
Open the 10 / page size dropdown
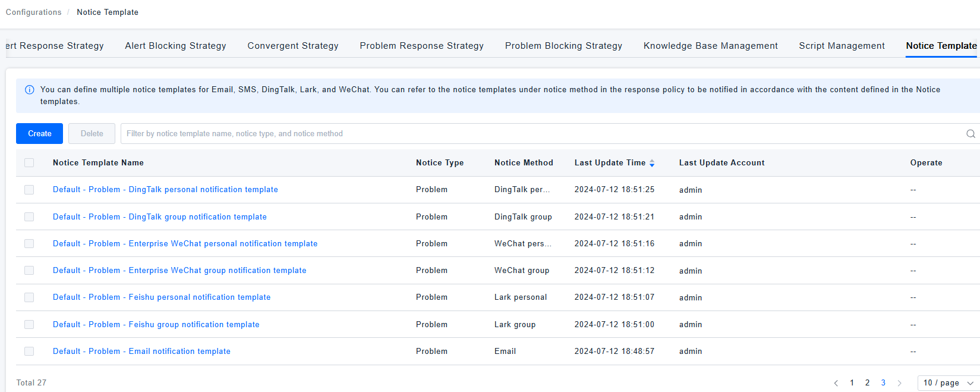point(948,383)
